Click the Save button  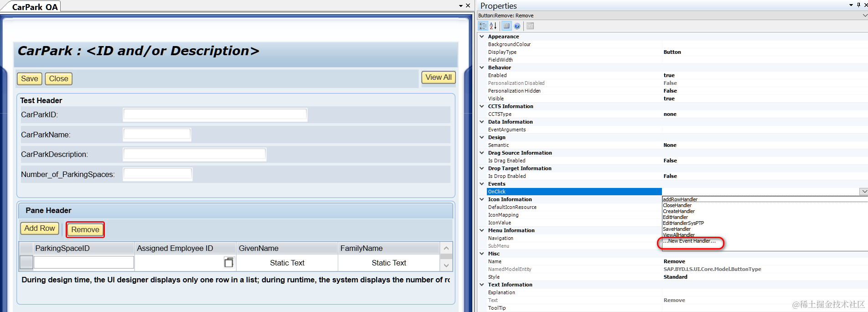coord(30,78)
